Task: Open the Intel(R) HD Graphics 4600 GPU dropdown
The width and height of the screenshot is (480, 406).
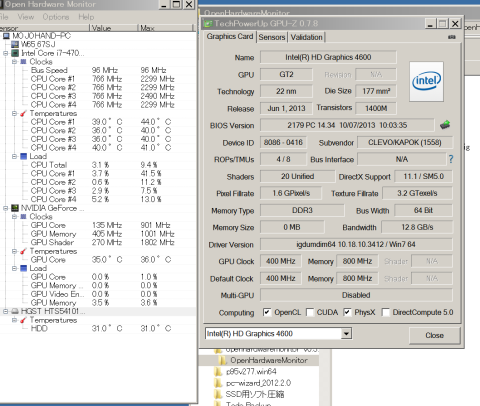Action: coord(346,334)
